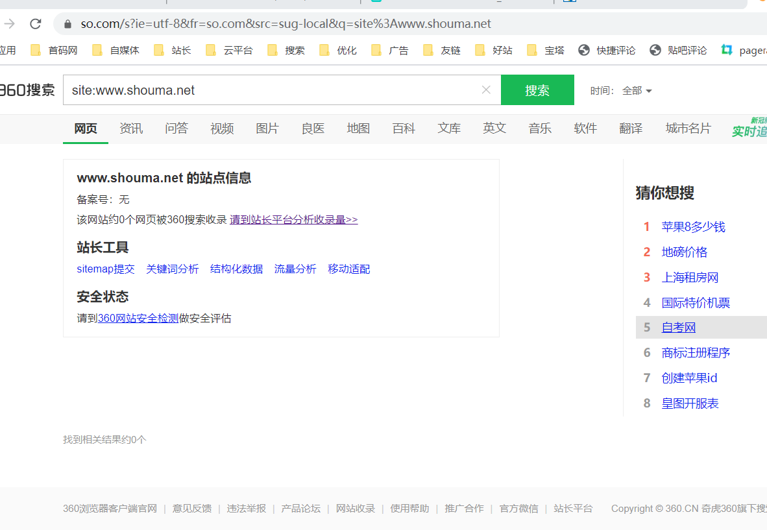Open the 官方微信 footer link
Screen dimensions: 767x532
point(518,509)
